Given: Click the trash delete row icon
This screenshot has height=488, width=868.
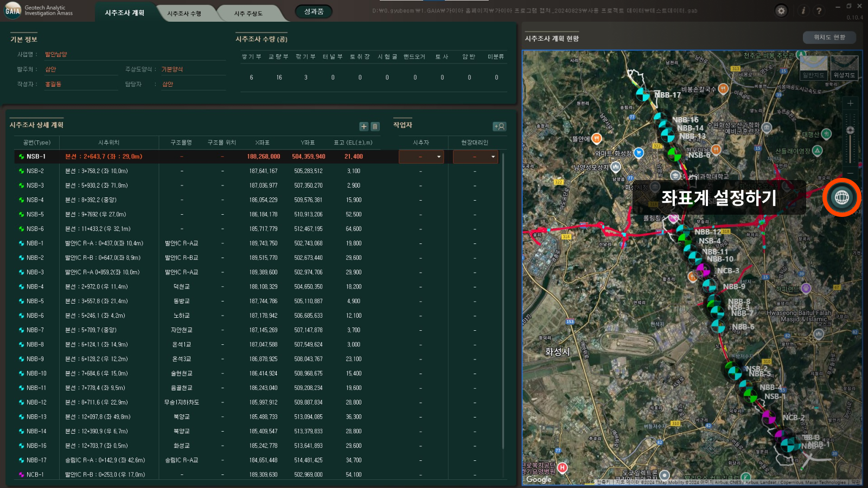Looking at the screenshot, I should click(x=375, y=126).
